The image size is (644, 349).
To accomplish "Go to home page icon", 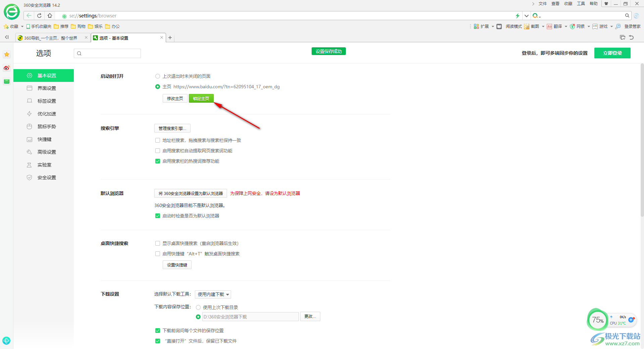I will [x=50, y=15].
